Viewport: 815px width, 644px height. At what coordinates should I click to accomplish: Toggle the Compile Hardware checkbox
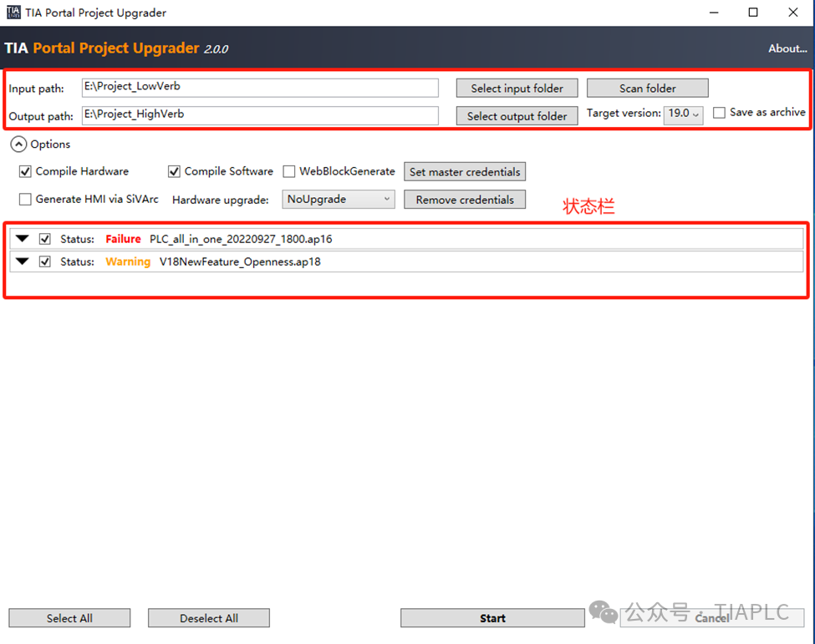(x=25, y=171)
